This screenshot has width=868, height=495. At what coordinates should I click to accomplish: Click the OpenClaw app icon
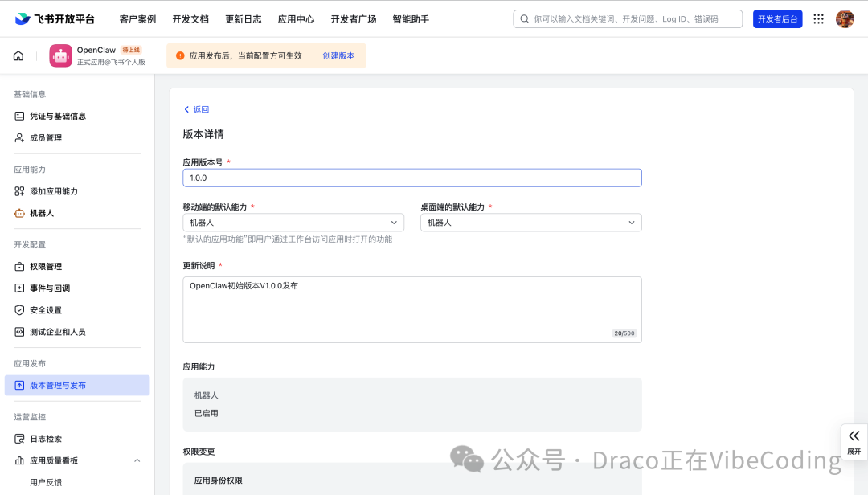(60, 55)
